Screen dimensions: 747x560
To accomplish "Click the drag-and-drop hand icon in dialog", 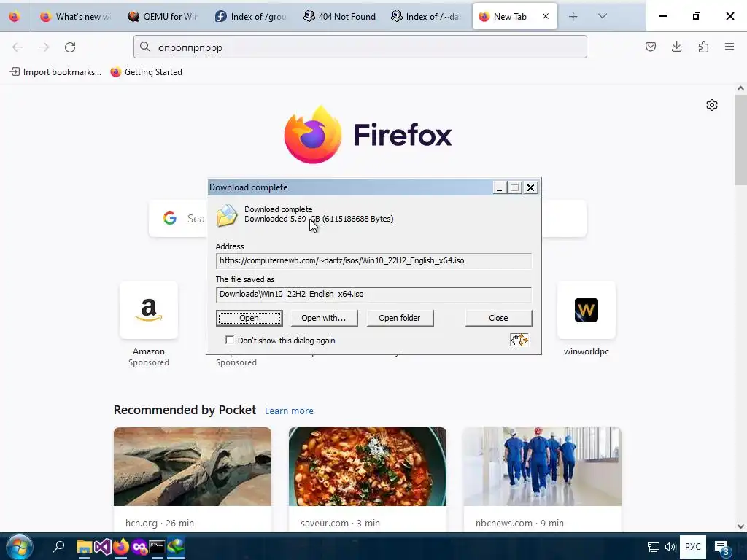I will (519, 340).
